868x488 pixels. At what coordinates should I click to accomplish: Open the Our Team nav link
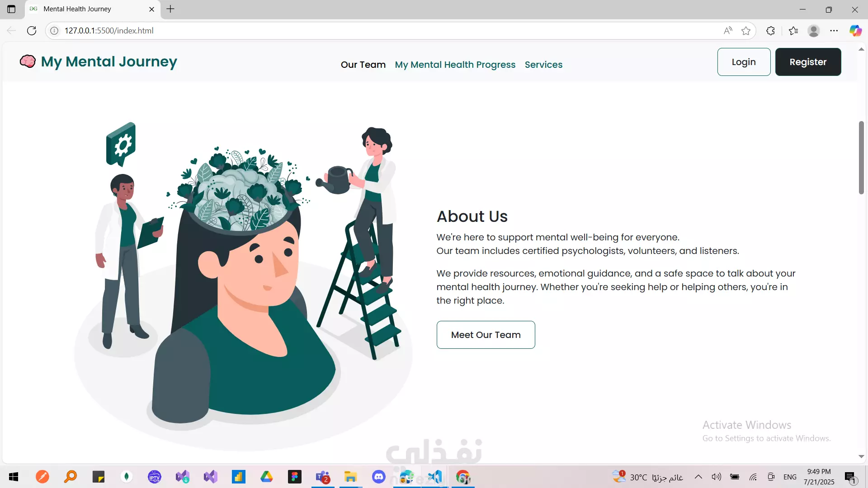click(363, 65)
